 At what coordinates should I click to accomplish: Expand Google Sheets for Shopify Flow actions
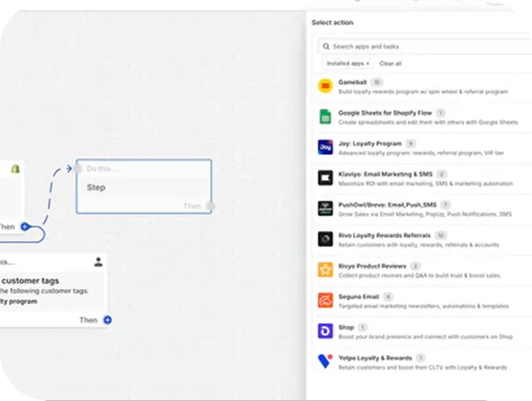(x=386, y=113)
